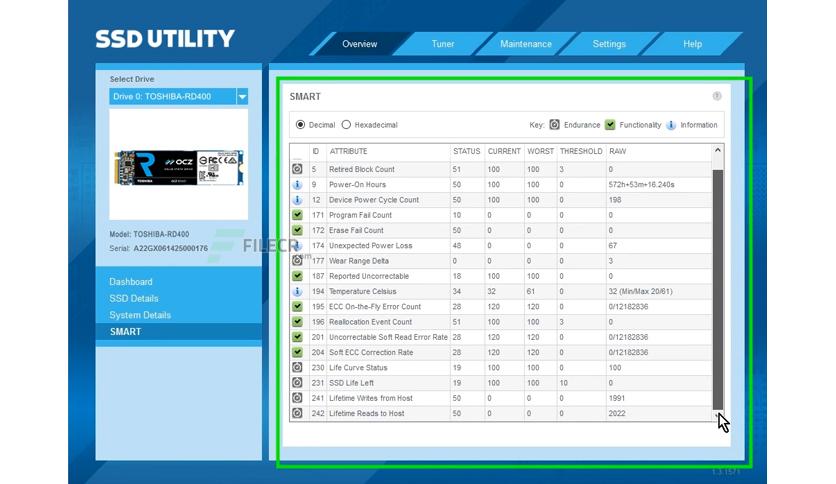Click the info icon for Device Power Cycle Count
The height and width of the screenshot is (484, 836).
[x=297, y=200]
